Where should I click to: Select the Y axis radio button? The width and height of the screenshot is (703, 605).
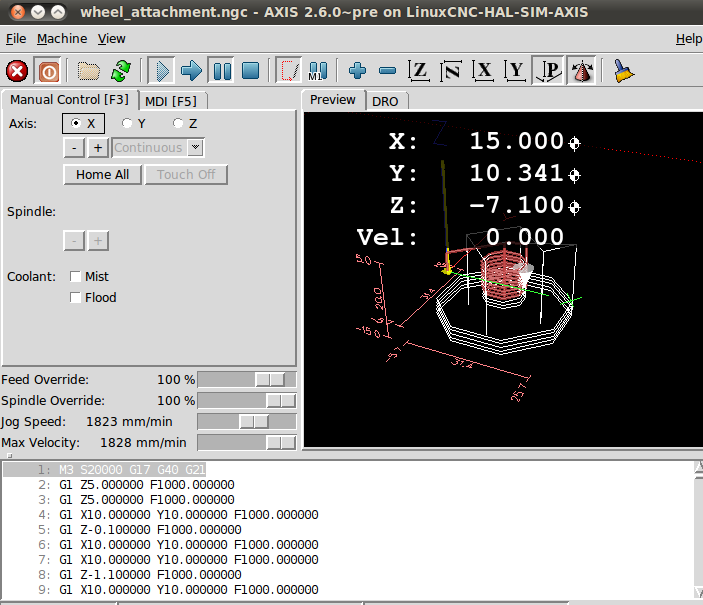coord(127,124)
